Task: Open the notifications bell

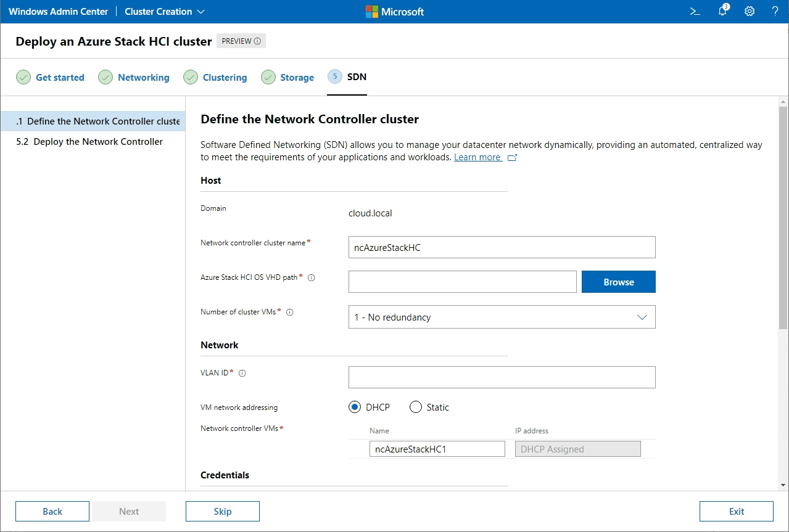Action: [722, 12]
